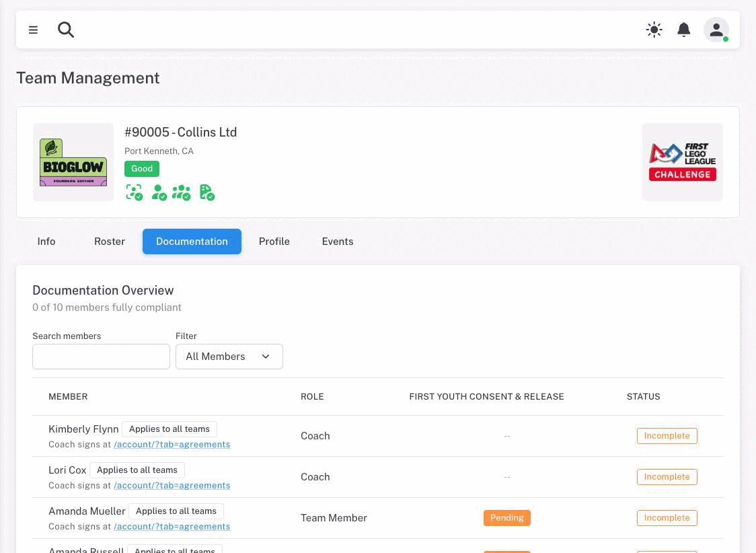Click the group members verified icon
This screenshot has height=553, width=756.
pos(182,192)
